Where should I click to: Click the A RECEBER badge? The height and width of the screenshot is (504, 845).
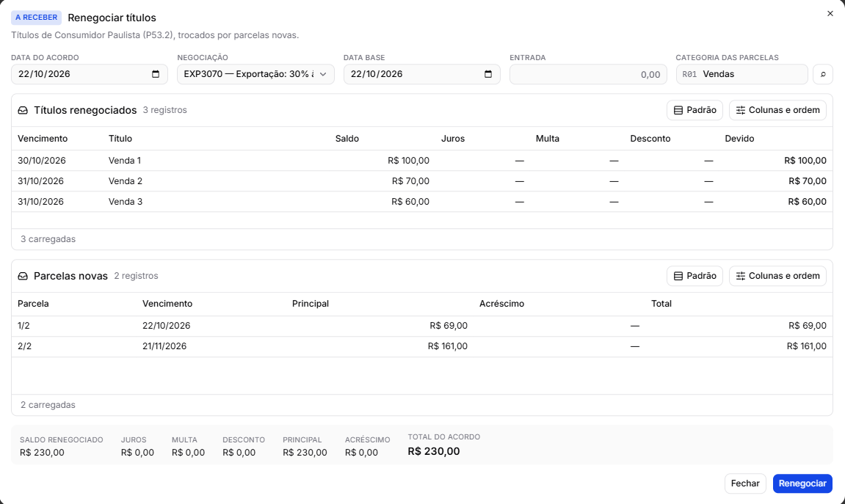click(x=36, y=18)
